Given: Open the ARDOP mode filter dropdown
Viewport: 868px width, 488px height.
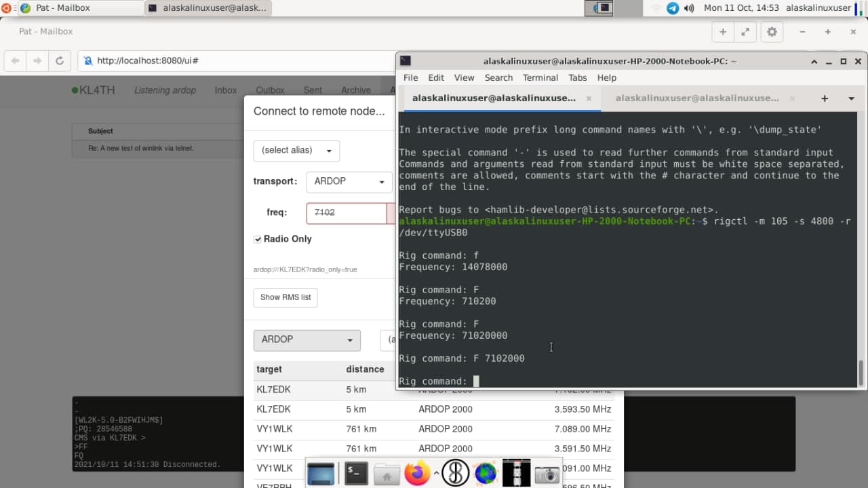Looking at the screenshot, I should click(307, 339).
